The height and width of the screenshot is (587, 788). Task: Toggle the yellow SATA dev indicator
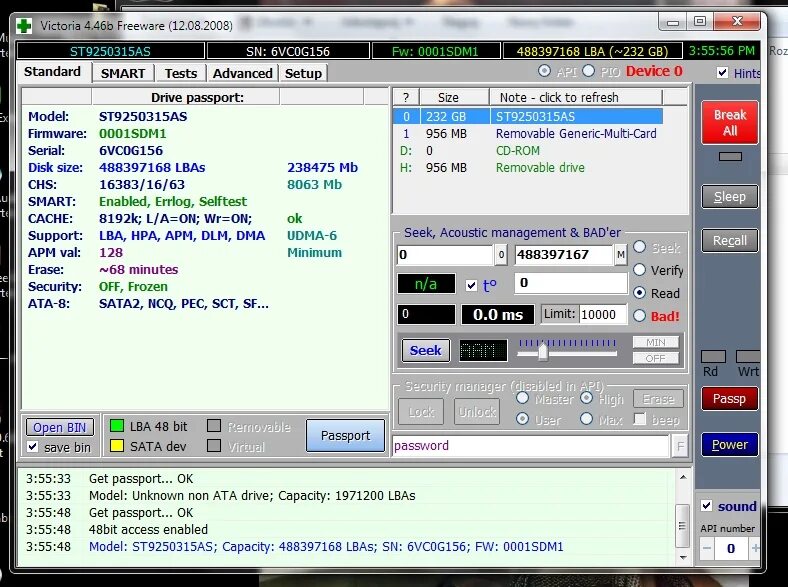click(x=117, y=445)
